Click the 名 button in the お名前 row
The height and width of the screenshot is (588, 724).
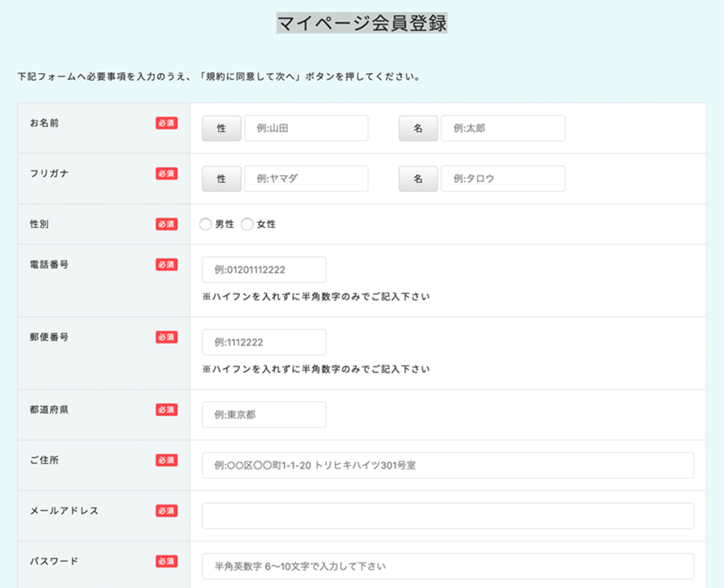click(418, 128)
